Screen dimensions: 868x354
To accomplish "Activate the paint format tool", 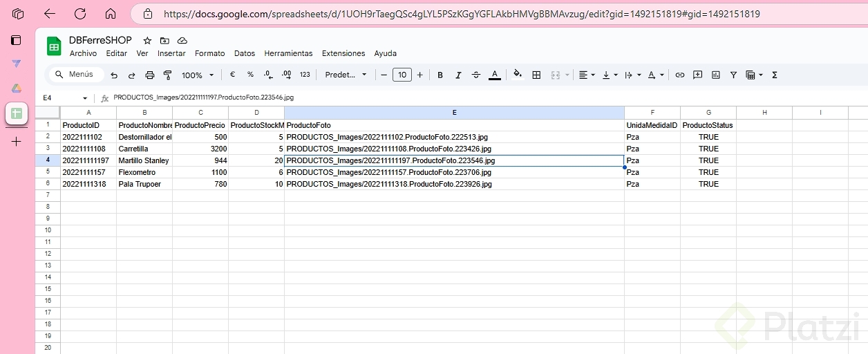I will click(167, 75).
